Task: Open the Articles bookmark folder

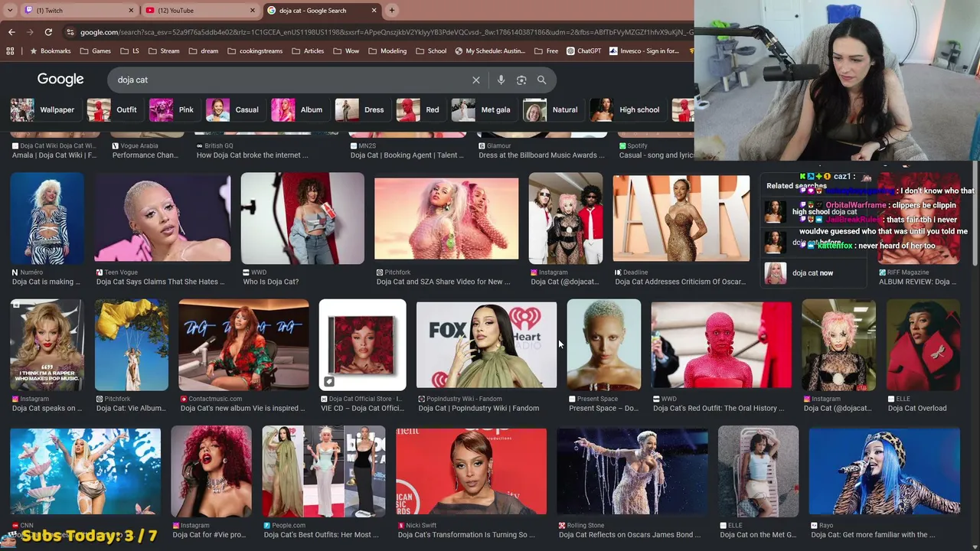Action: pyautogui.click(x=308, y=51)
